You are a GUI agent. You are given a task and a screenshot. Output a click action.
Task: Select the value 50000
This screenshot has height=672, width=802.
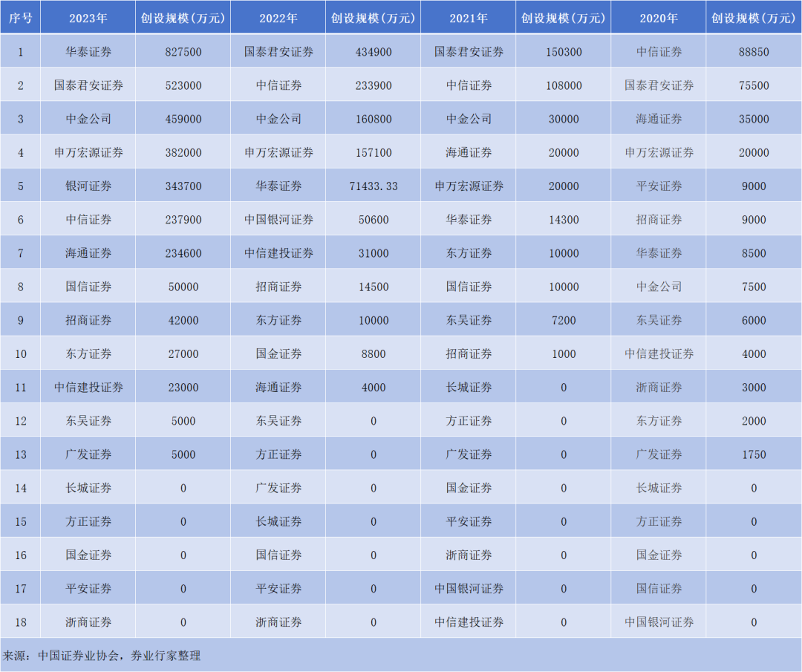coord(183,287)
